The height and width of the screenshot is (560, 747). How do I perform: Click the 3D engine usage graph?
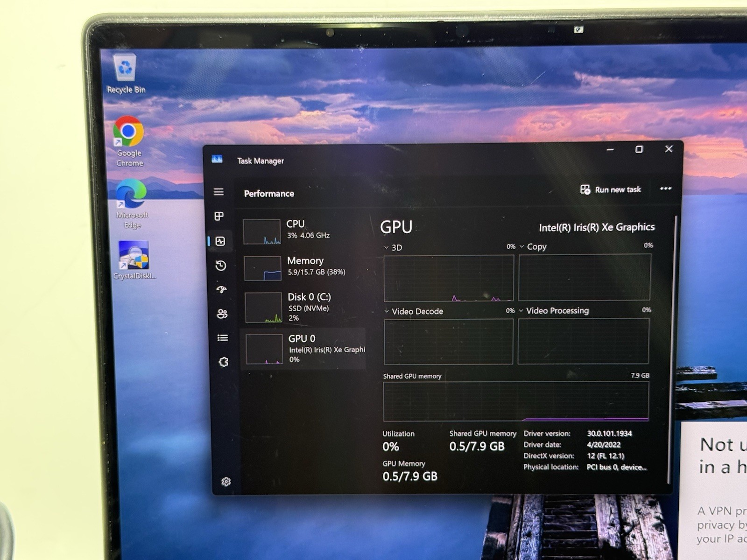[x=449, y=278]
